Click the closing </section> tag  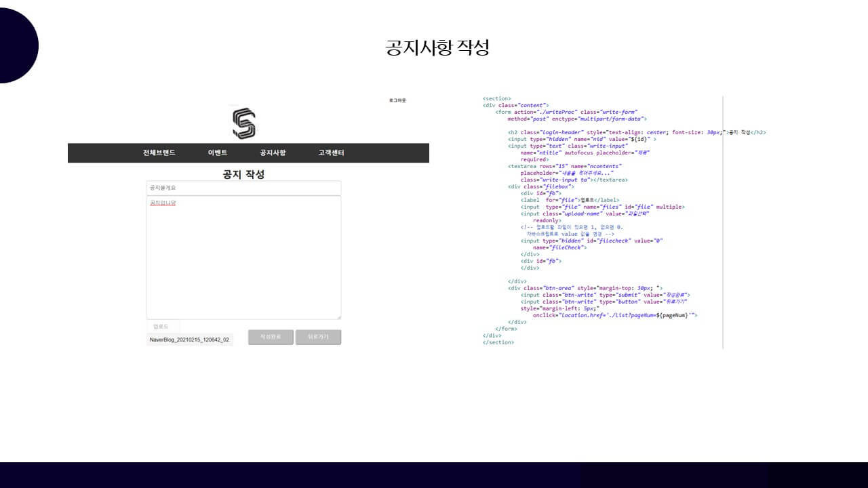498,342
